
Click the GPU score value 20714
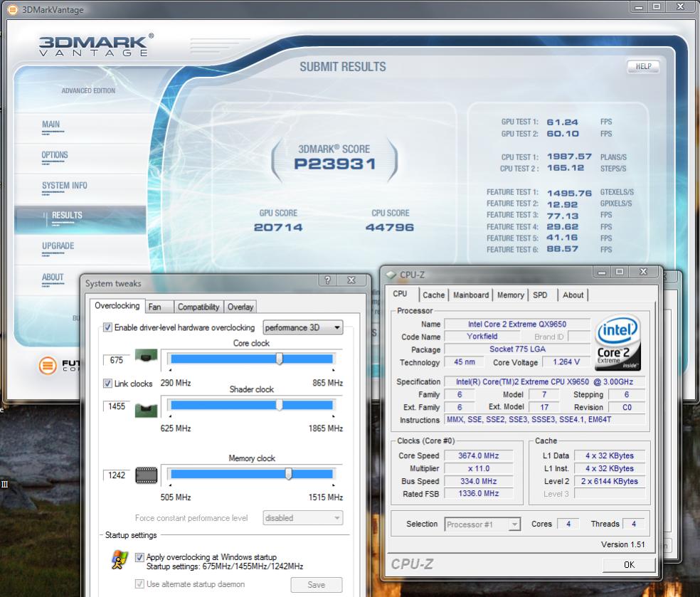[278, 227]
